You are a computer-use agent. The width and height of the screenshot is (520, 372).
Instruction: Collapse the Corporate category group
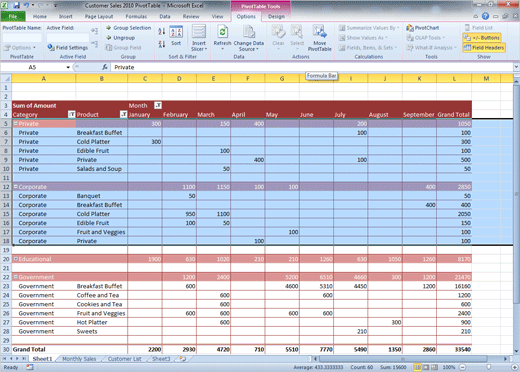pos(15,187)
